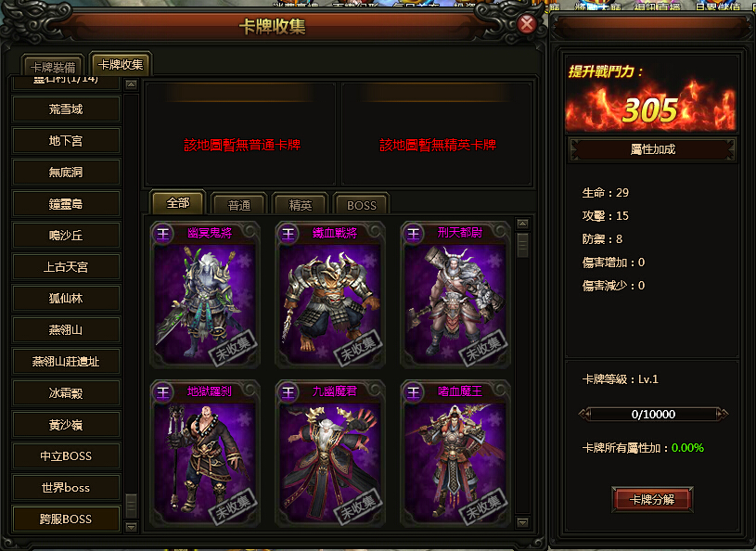This screenshot has width=756, height=551.
Task: Click the 王 badge on 地獄羅剎 card
Action: [x=163, y=392]
